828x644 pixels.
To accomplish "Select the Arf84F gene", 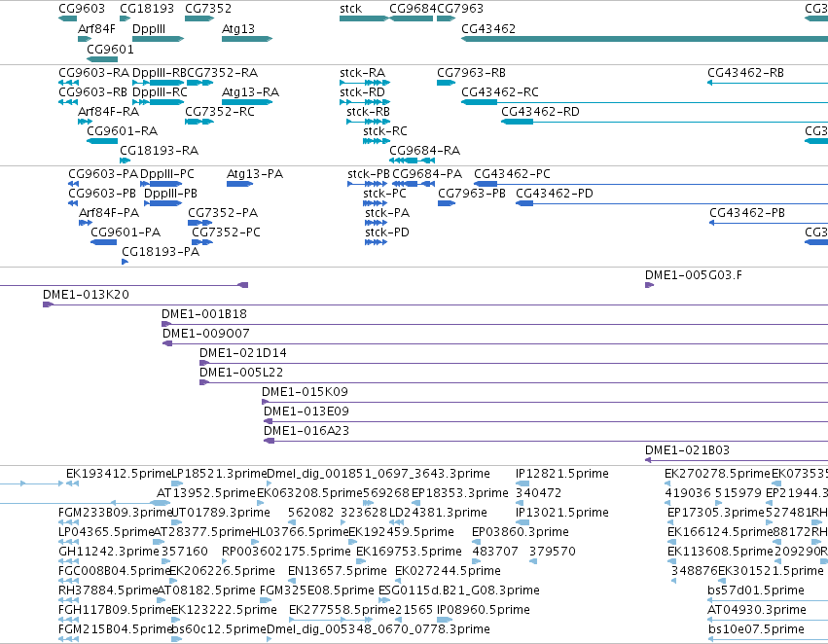I will [x=85, y=39].
